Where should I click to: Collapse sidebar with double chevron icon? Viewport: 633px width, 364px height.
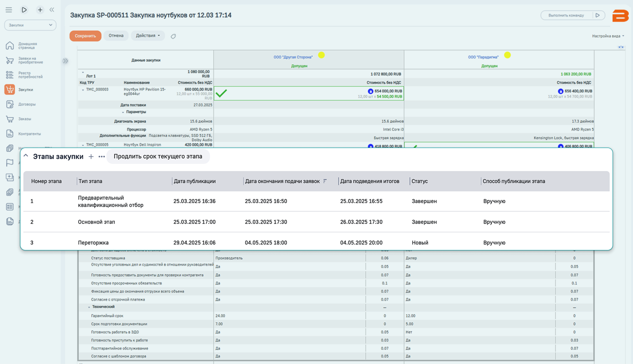click(x=52, y=10)
